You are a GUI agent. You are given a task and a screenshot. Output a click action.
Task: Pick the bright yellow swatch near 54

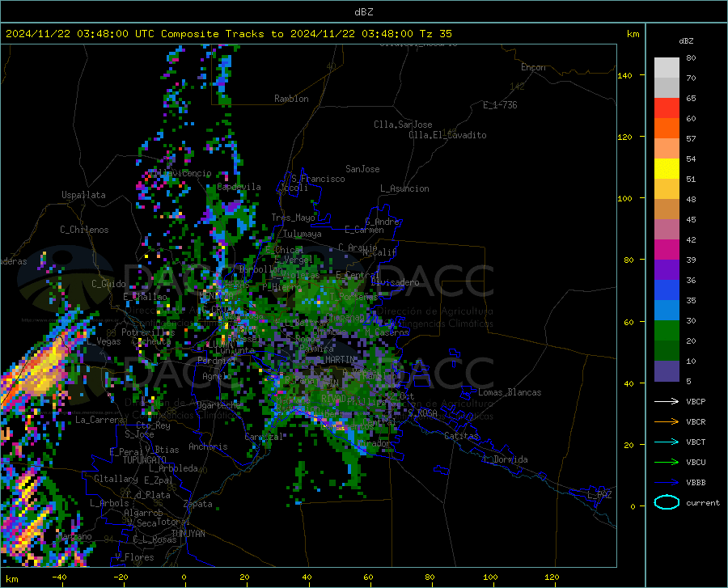667,168
